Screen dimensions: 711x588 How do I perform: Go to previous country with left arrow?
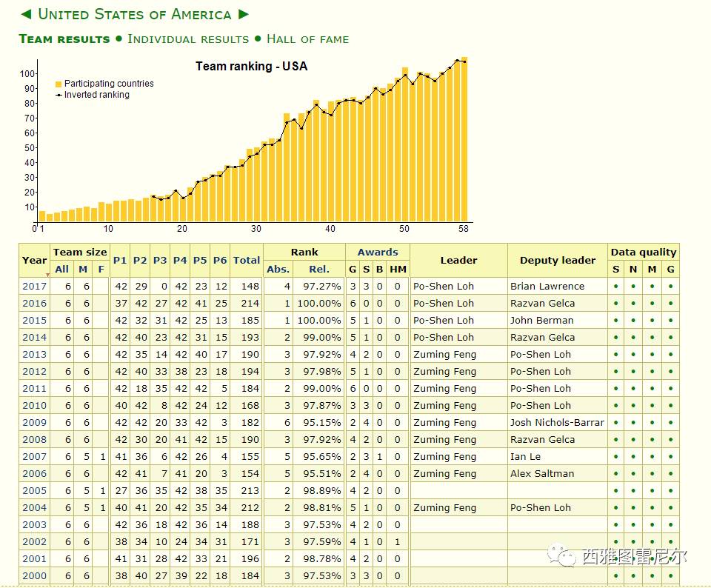pos(27,14)
